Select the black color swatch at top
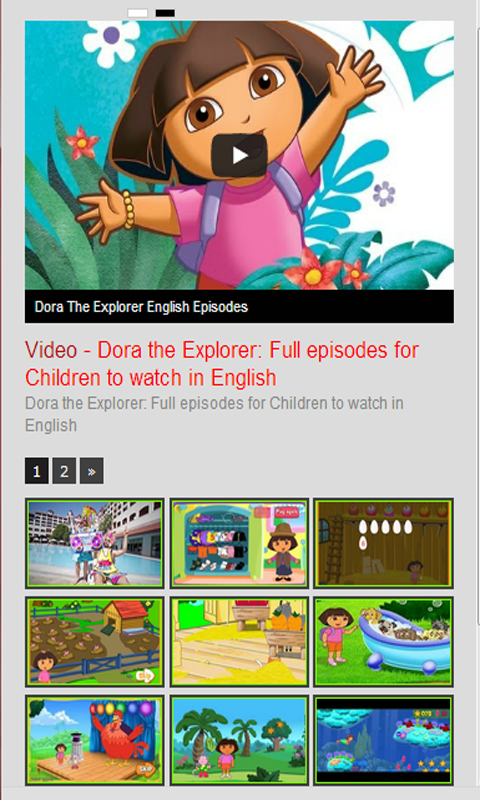 coord(165,13)
